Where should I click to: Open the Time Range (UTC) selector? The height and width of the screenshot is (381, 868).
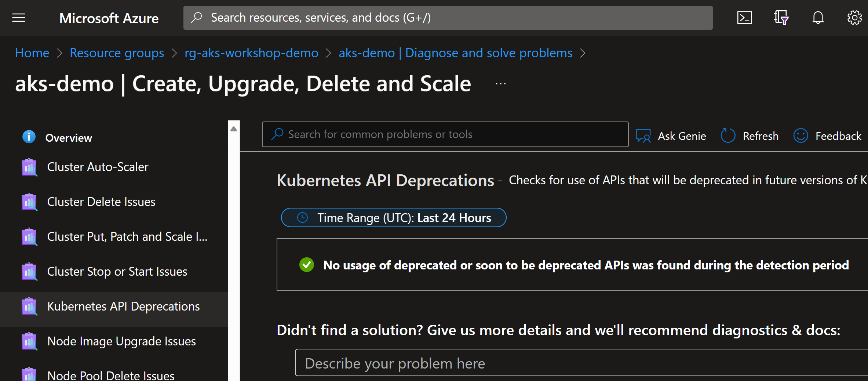pyautogui.click(x=394, y=218)
